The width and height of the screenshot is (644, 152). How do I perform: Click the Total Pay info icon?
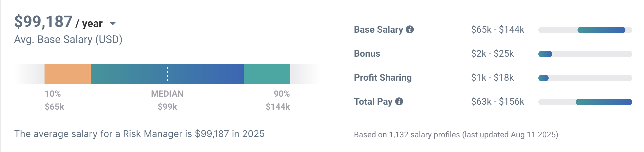[x=399, y=101]
